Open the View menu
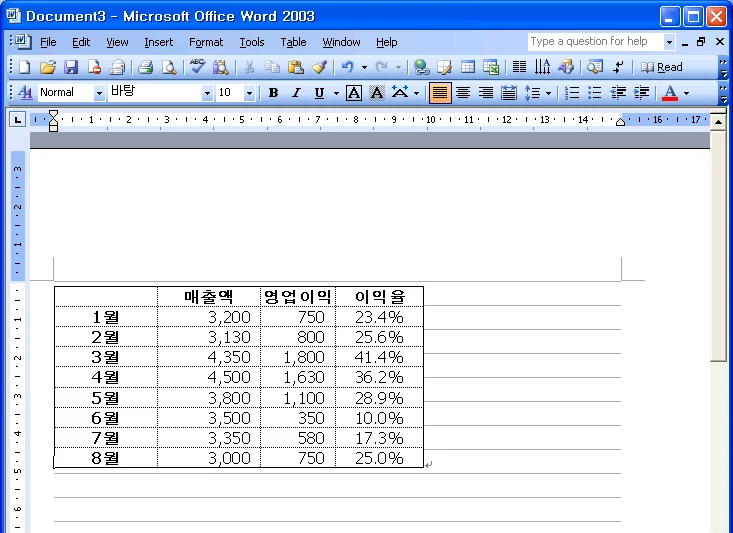 point(117,42)
